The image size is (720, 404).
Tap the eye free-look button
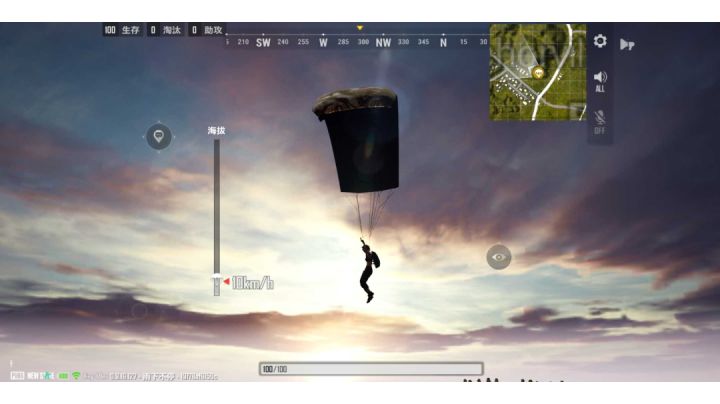(x=499, y=257)
